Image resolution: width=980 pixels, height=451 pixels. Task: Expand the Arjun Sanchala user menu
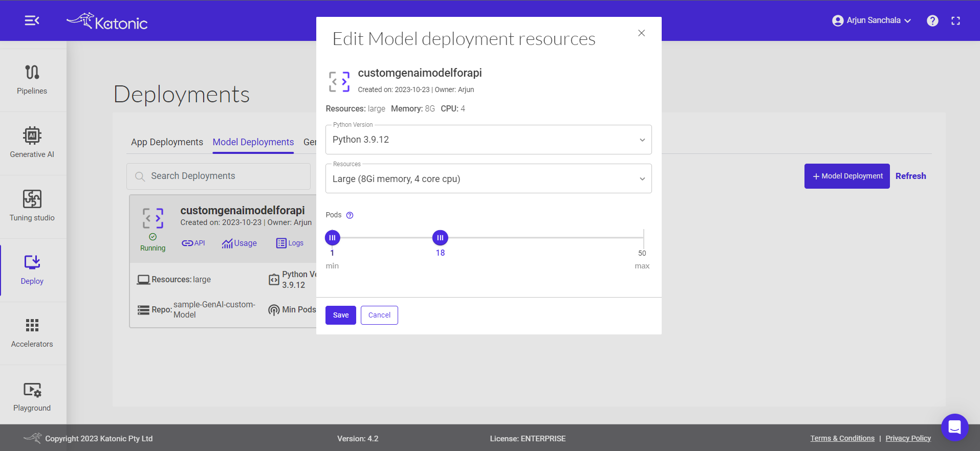point(872,20)
